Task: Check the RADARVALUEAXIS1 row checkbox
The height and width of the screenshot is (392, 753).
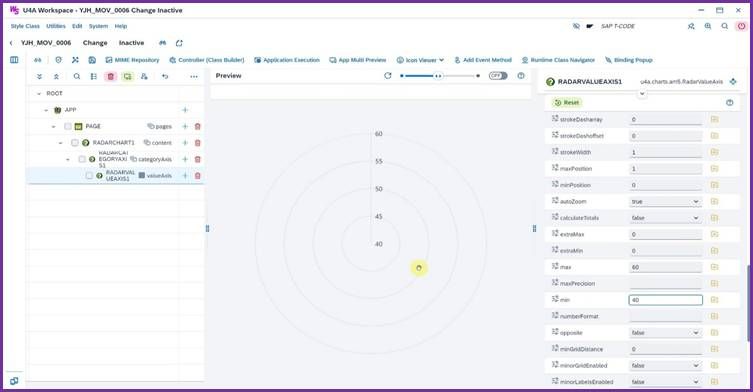Action: [89, 176]
